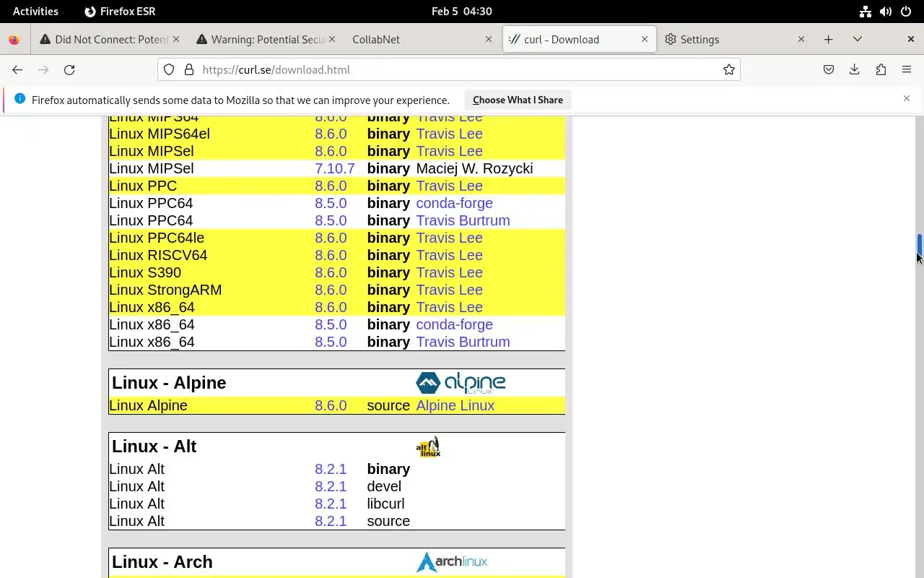Open the Downloads panel
The height and width of the screenshot is (578, 924).
point(855,69)
